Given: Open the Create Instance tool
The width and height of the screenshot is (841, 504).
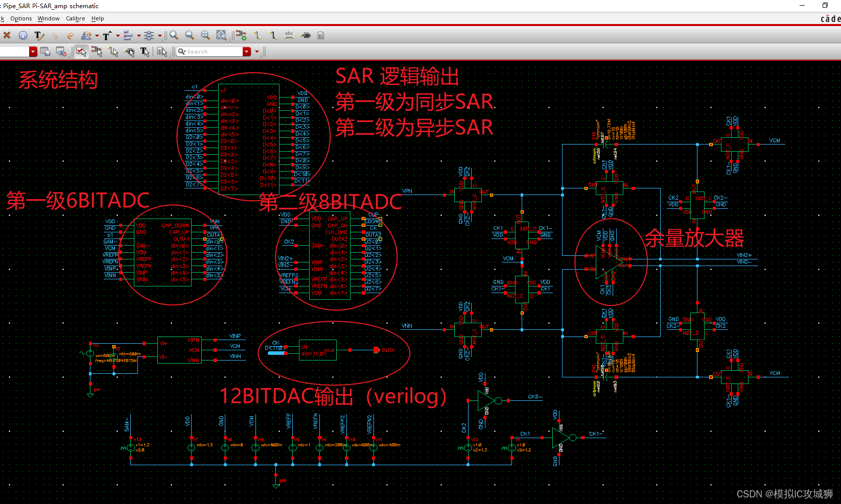Looking at the screenshot, I should (x=241, y=35).
